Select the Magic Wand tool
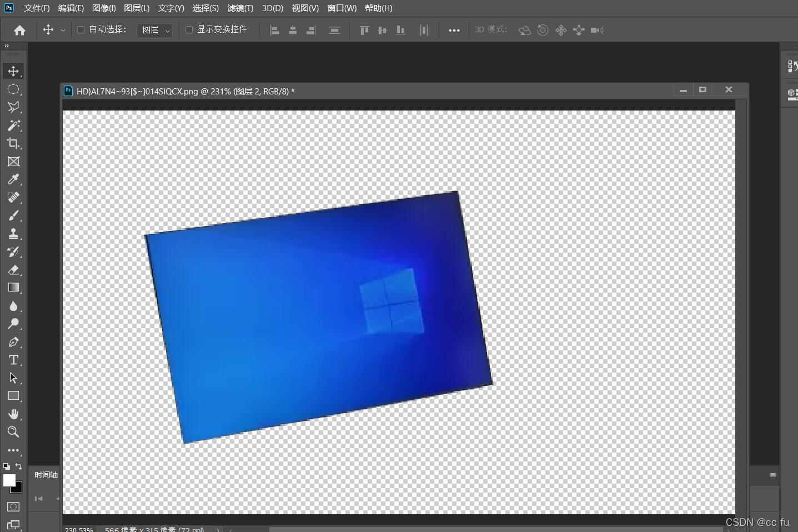Viewport: 798px width, 532px height. (13, 126)
